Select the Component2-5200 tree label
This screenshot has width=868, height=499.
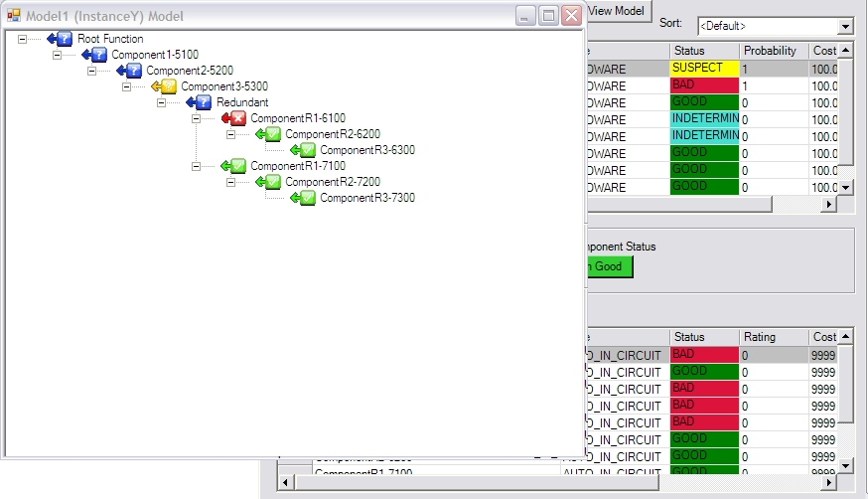[190, 71]
